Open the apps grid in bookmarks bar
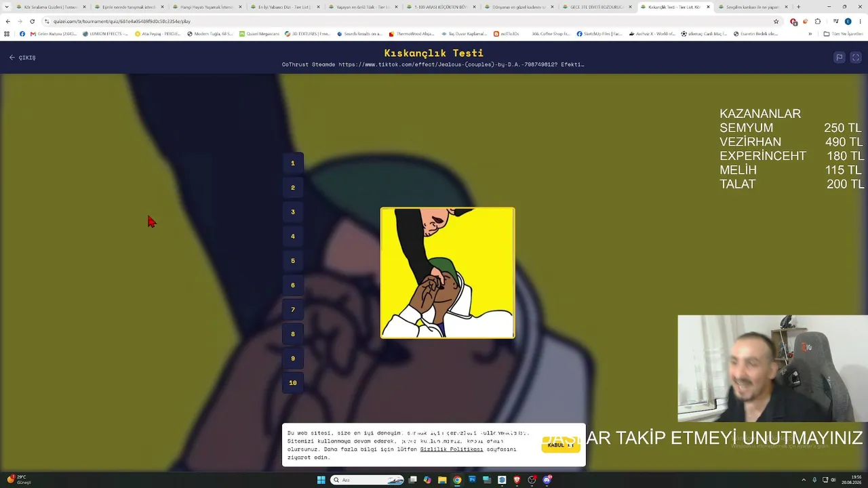 7,34
